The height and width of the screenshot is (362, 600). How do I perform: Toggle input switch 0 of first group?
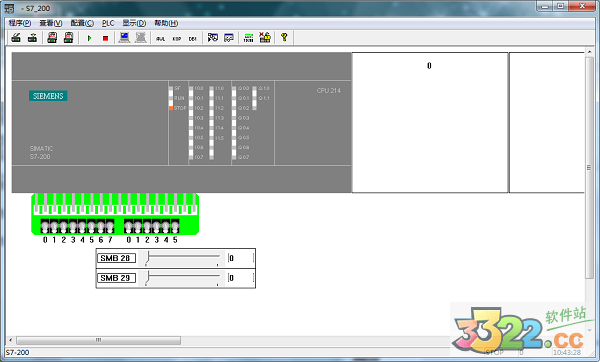coord(45,226)
